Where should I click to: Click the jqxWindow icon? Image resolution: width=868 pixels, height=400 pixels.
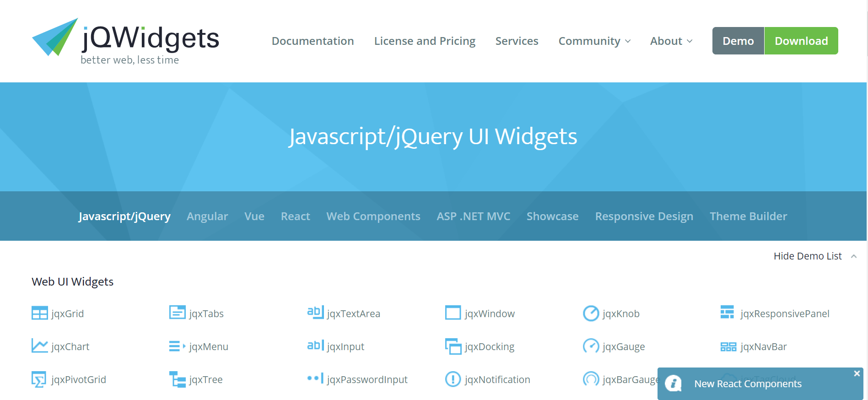point(453,313)
